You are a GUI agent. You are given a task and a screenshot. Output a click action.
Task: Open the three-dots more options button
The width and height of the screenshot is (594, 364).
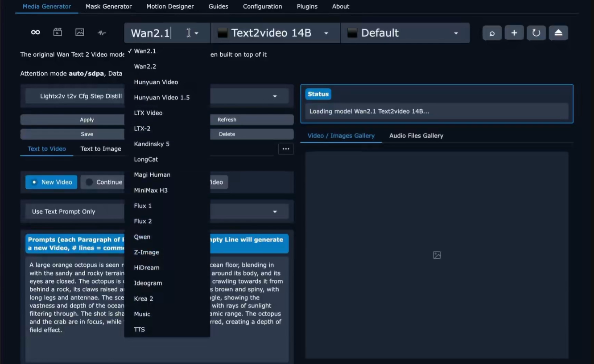tap(286, 149)
